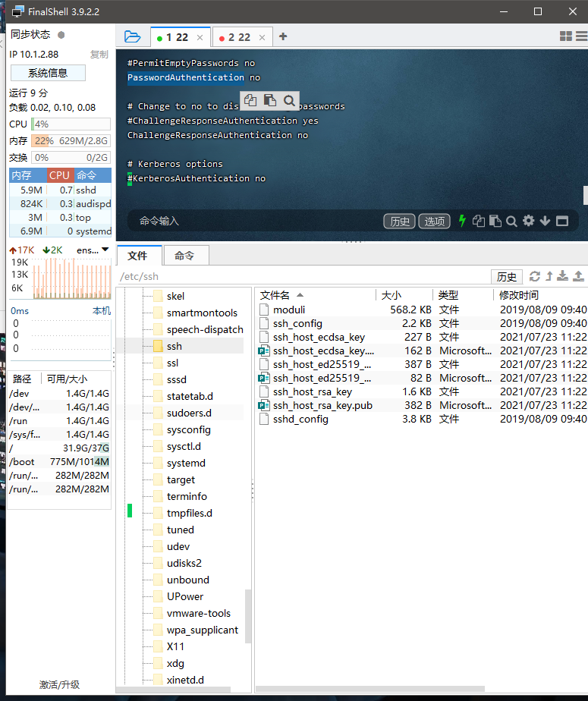The height and width of the screenshot is (701, 588).
Task: Go to parent directory arrow icon
Action: pos(549,276)
